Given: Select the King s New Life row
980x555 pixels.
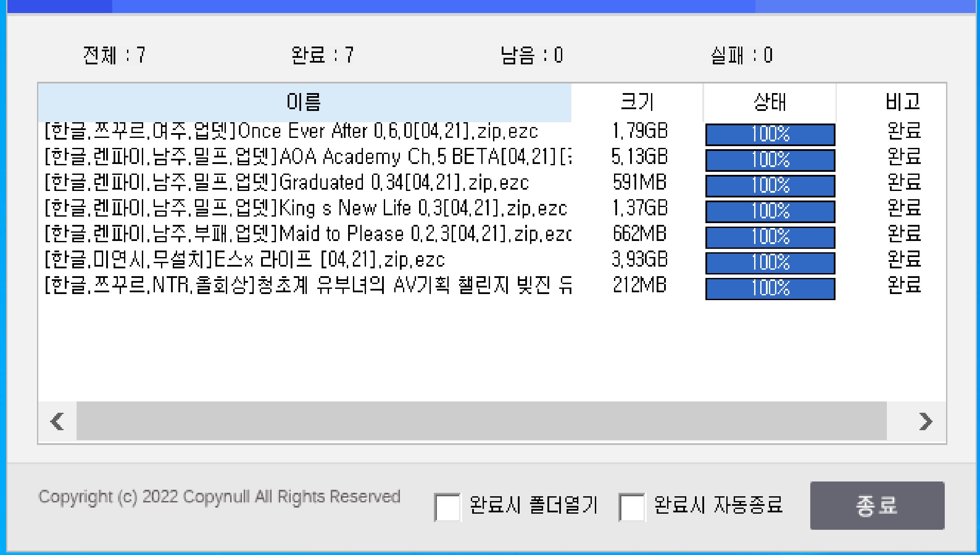Looking at the screenshot, I should (x=305, y=208).
